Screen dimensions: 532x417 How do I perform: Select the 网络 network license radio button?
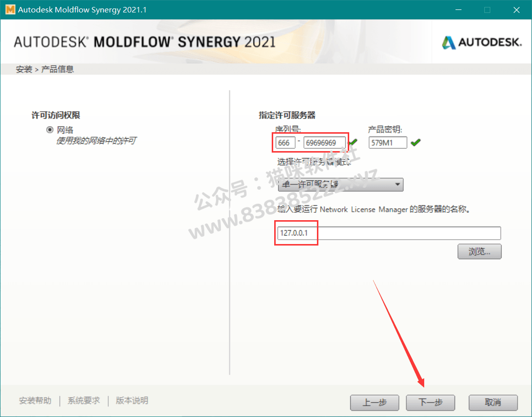pos(50,130)
